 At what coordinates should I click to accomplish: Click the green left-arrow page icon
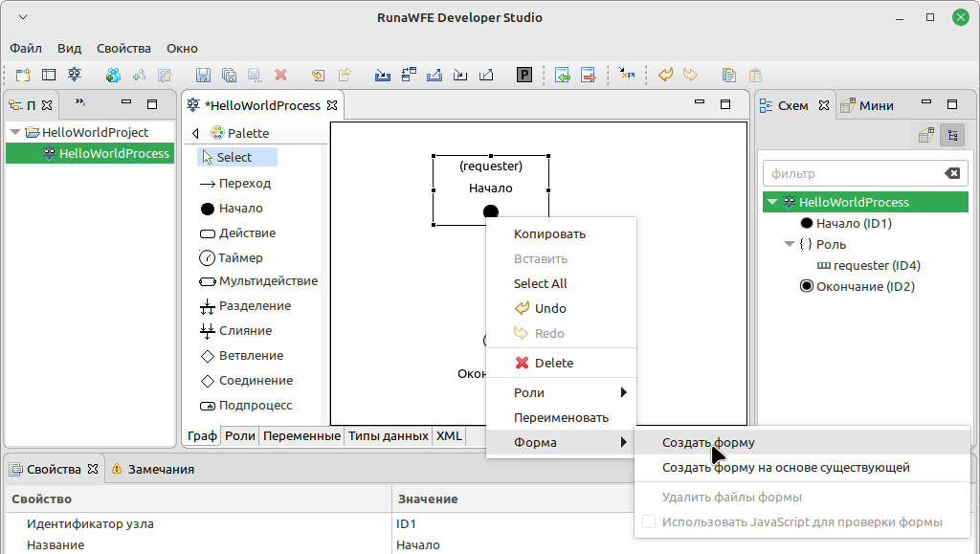[x=562, y=75]
